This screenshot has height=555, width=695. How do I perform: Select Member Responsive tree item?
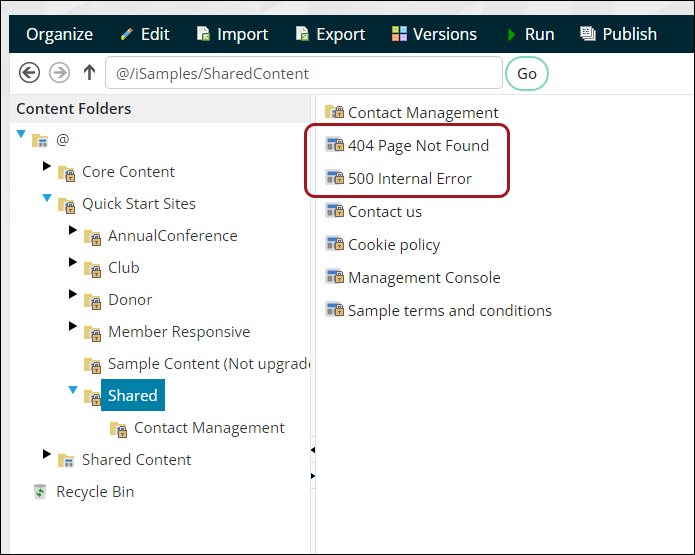pyautogui.click(x=179, y=332)
